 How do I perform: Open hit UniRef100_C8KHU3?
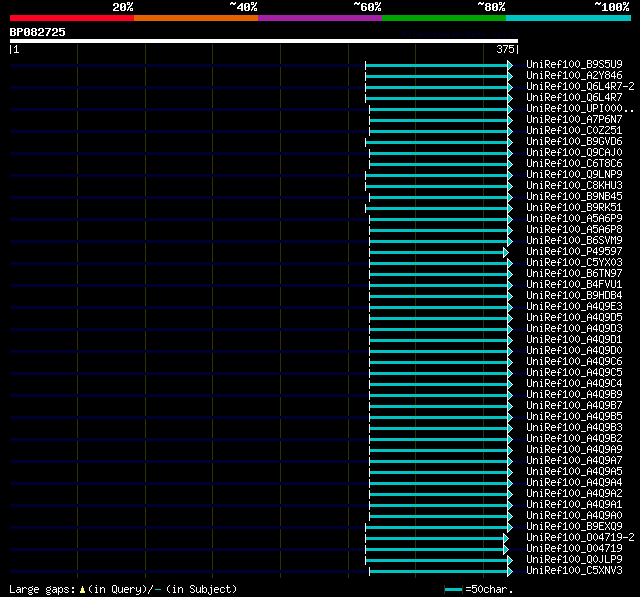[x=574, y=186]
